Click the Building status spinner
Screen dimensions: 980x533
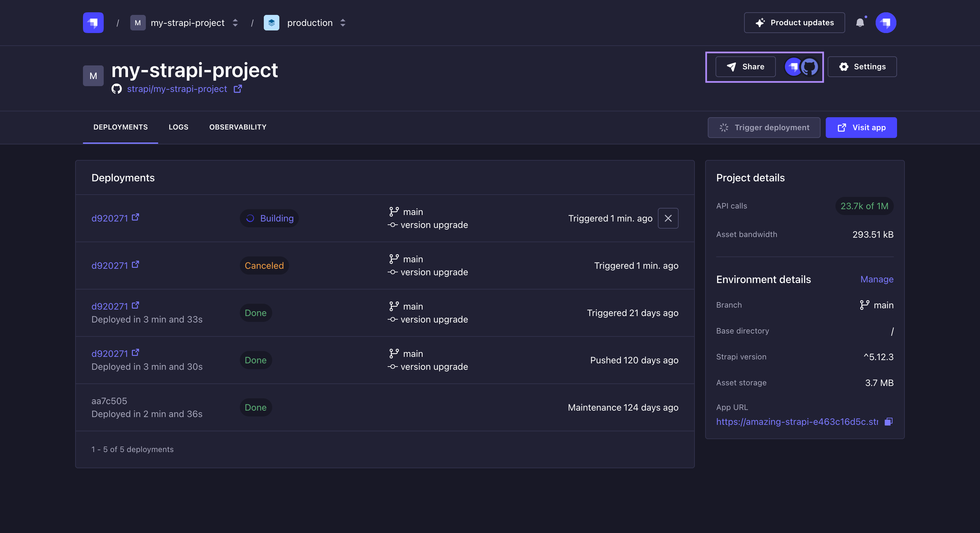coord(250,218)
